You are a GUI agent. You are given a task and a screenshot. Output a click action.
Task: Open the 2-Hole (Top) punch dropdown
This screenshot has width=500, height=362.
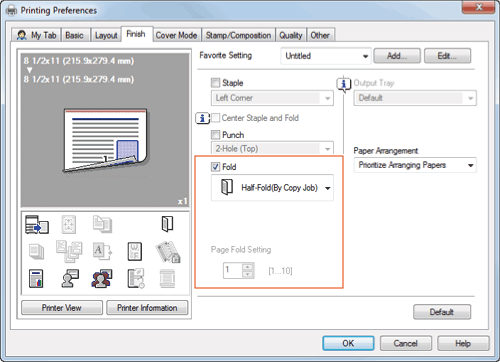[272, 148]
